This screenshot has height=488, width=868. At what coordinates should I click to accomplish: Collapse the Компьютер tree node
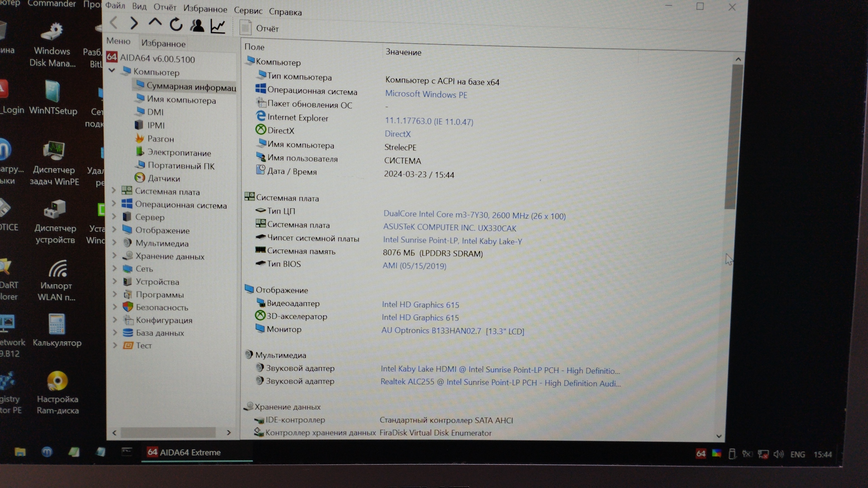tap(112, 70)
